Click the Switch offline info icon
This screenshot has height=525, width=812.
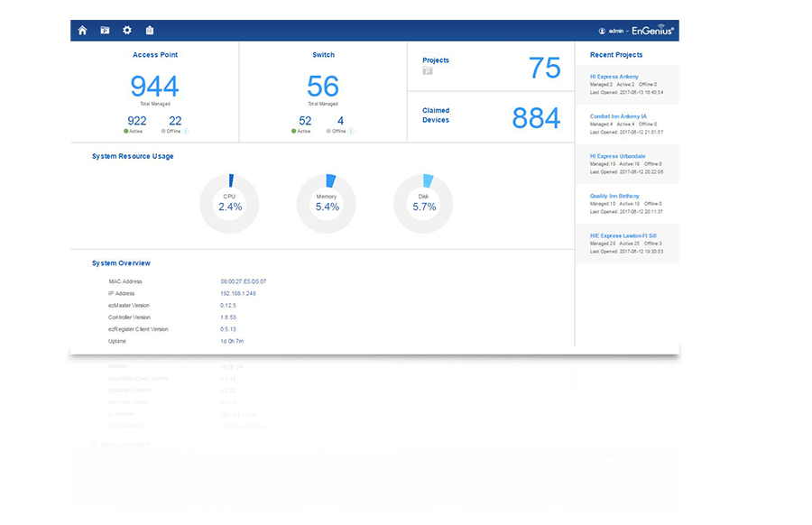351,132
